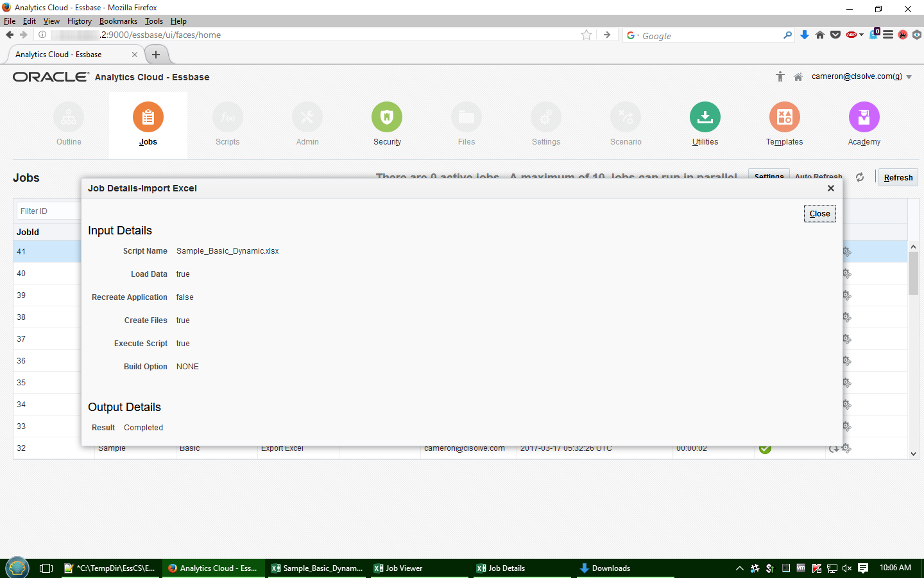Open the Admin section icon
The width and height of the screenshot is (924, 578).
[307, 118]
